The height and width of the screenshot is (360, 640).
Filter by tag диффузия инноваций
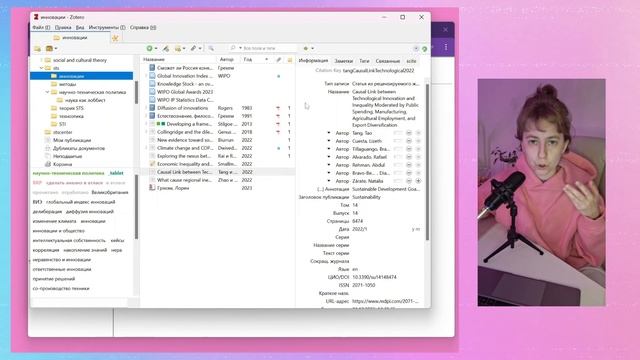point(90,212)
